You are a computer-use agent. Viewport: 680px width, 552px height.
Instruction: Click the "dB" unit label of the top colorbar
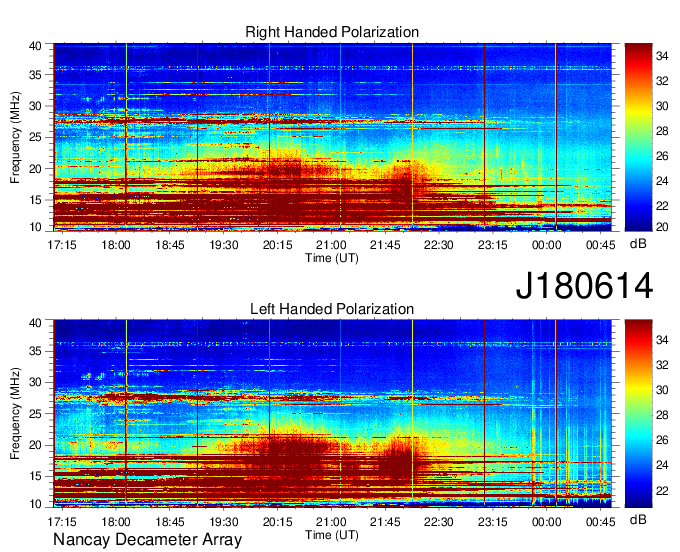(x=638, y=244)
